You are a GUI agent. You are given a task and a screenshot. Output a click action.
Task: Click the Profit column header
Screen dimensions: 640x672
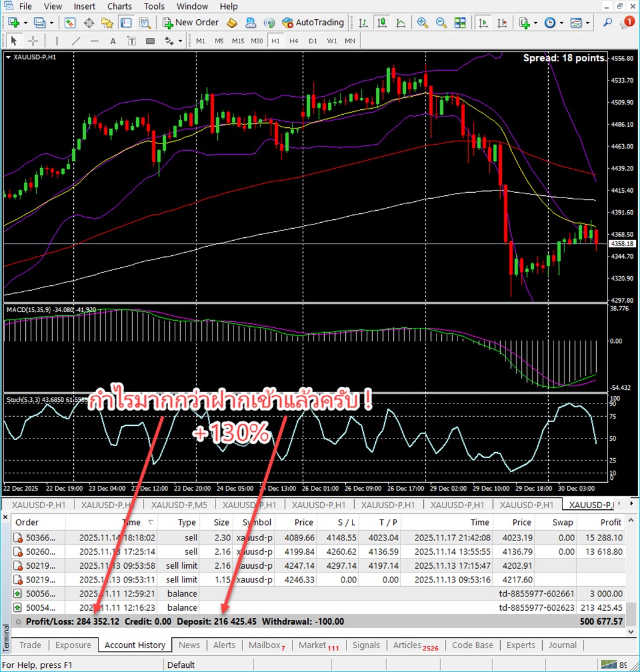click(x=611, y=522)
